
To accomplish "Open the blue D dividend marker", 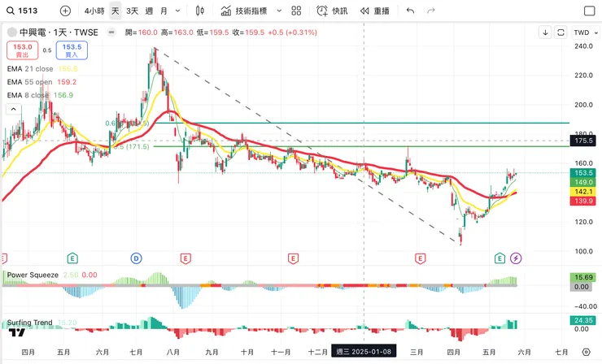I will [137, 258].
